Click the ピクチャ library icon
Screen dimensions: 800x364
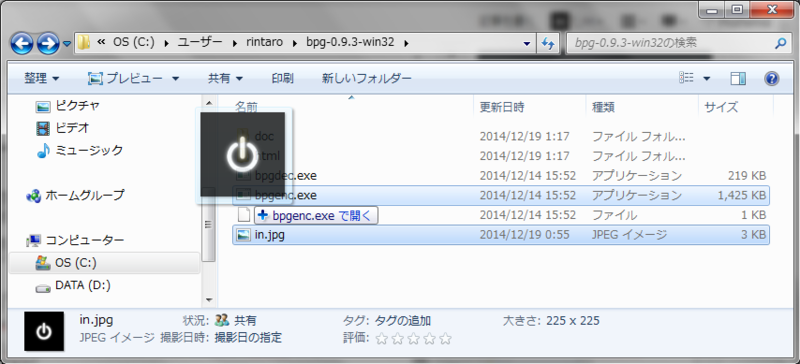(43, 106)
